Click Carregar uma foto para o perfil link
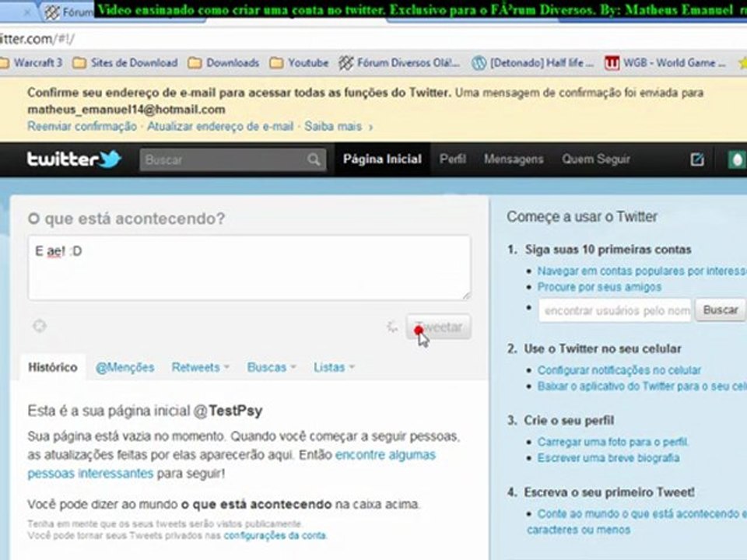 pyautogui.click(x=612, y=442)
